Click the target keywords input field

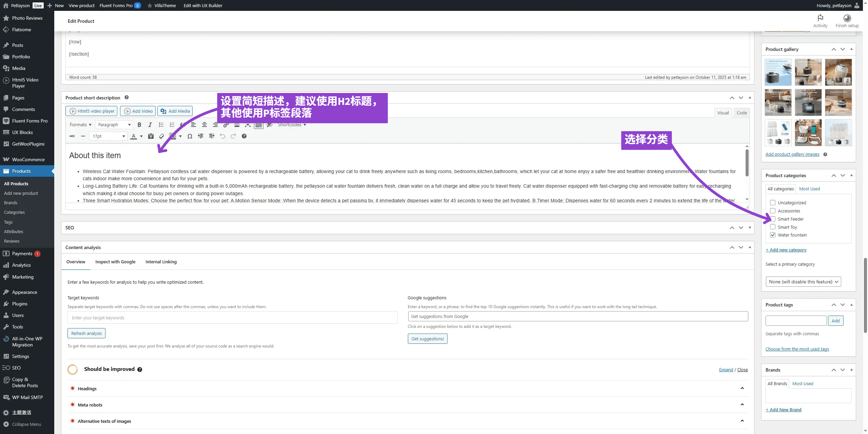point(232,318)
